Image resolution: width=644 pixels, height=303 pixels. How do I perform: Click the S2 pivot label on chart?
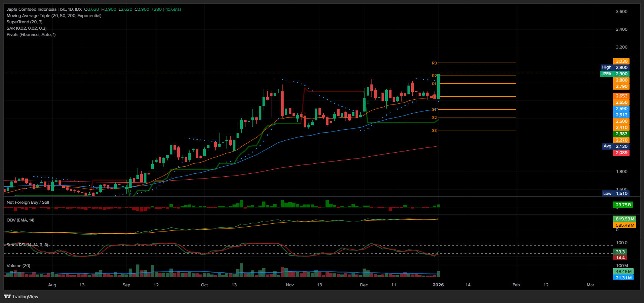tap(434, 118)
